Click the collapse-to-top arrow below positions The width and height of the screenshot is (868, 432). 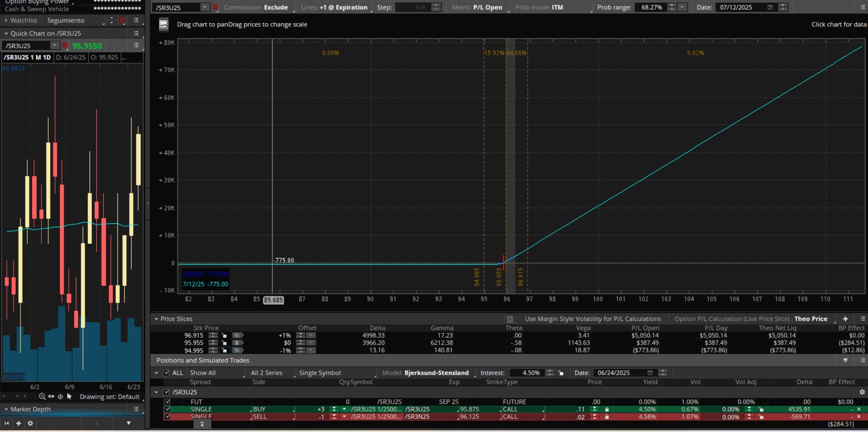point(202,424)
